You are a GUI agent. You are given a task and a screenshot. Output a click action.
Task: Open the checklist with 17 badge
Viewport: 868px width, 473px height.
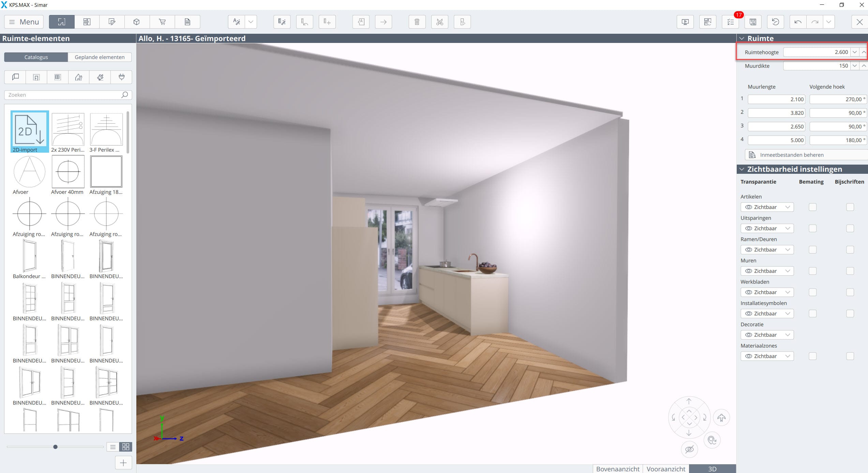[730, 22]
